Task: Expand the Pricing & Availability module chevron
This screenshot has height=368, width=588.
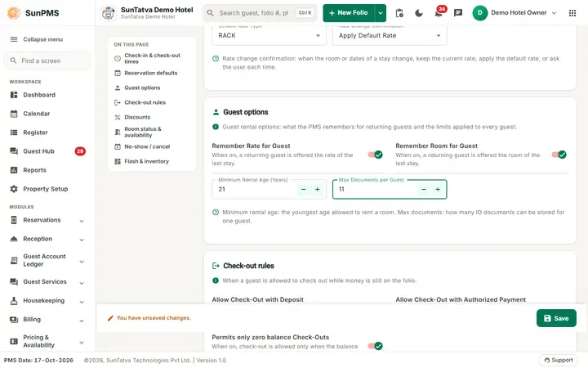Action: click(82, 343)
